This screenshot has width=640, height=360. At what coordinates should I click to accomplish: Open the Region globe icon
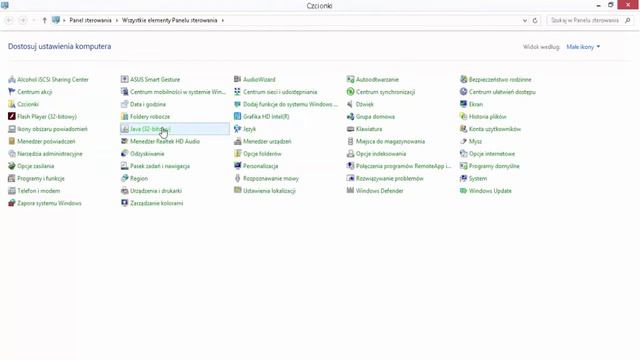click(124, 178)
